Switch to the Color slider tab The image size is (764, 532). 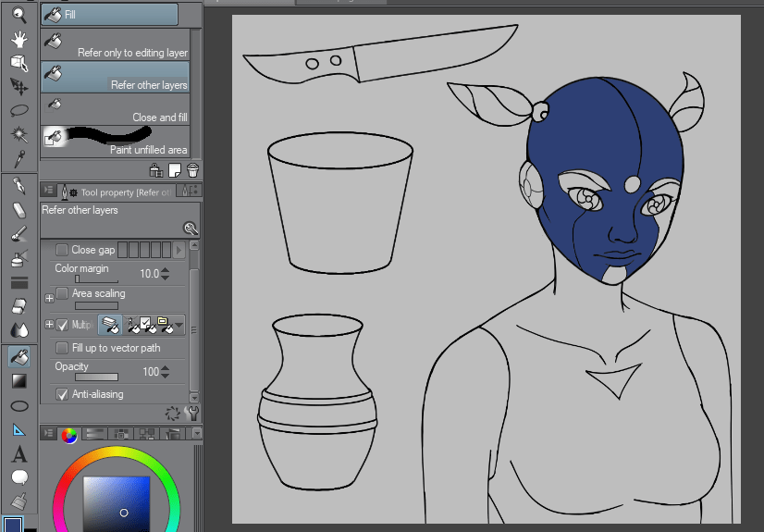point(94,434)
